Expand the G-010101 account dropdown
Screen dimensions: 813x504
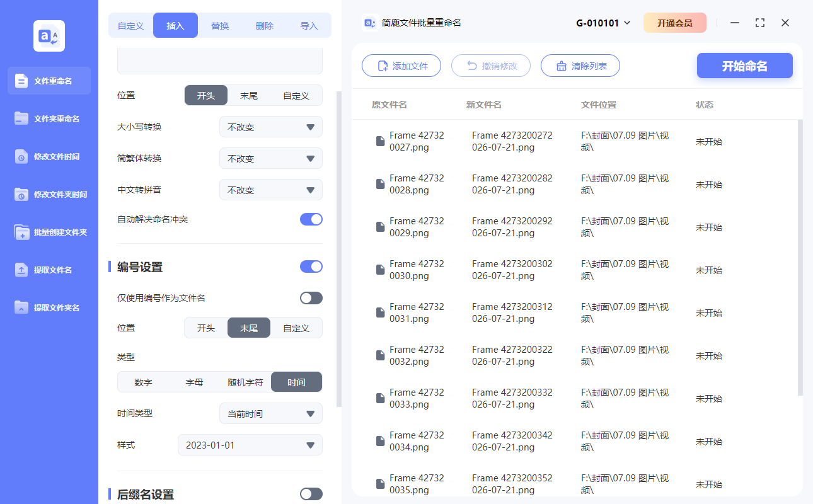[x=603, y=23]
